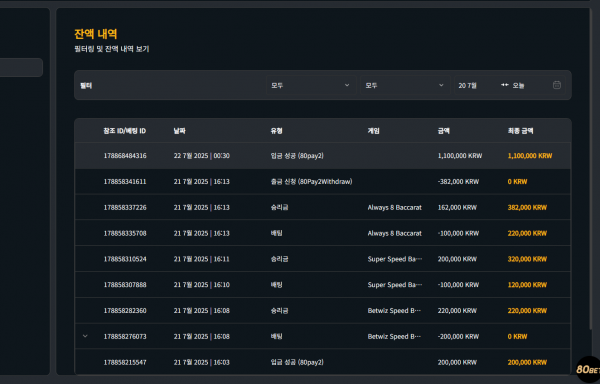Click the 80BET logo badge in the corner
600x384 pixels.
[x=588, y=369]
